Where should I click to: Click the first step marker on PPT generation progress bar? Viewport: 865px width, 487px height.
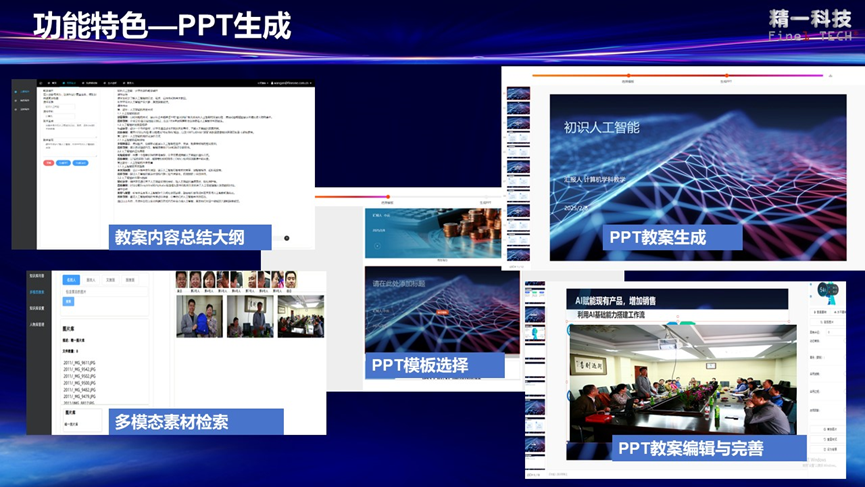(628, 76)
